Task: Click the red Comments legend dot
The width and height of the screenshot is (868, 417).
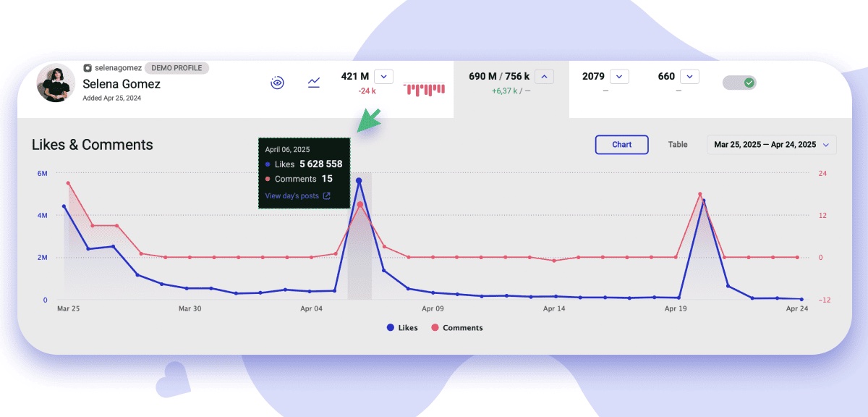Action: point(435,327)
